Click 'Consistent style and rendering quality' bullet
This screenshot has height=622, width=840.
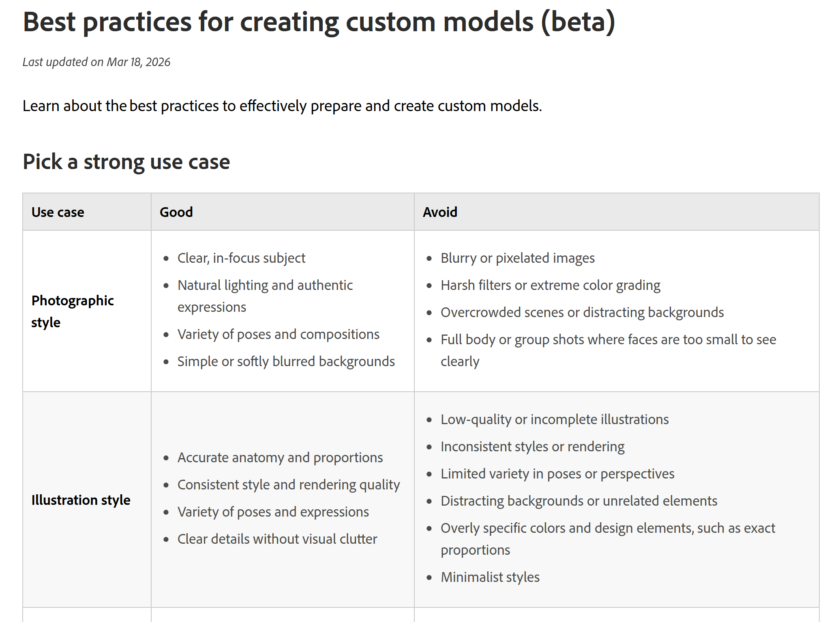coord(288,485)
